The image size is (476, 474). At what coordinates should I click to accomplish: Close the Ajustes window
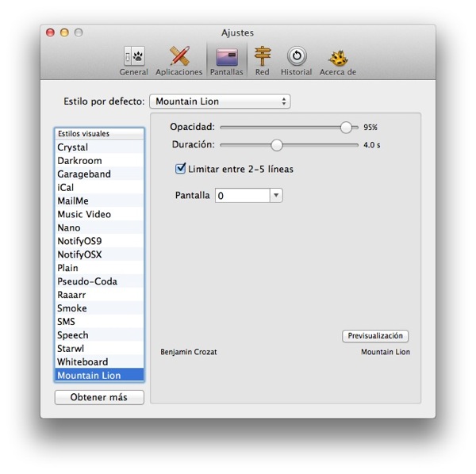pos(51,32)
